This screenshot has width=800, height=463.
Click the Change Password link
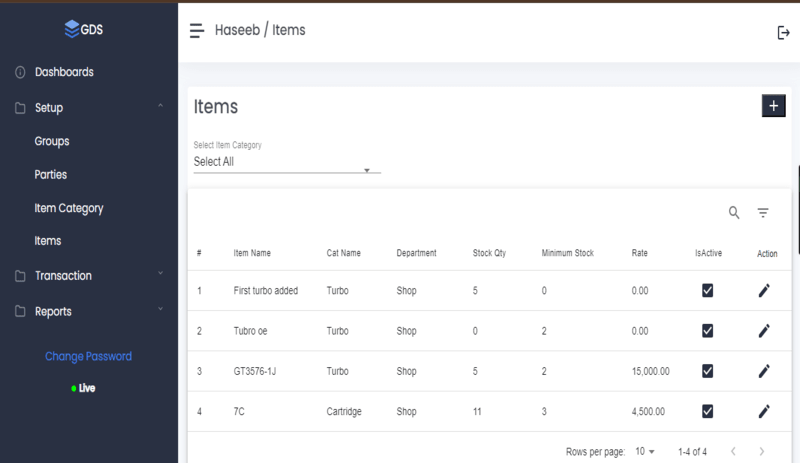click(88, 356)
